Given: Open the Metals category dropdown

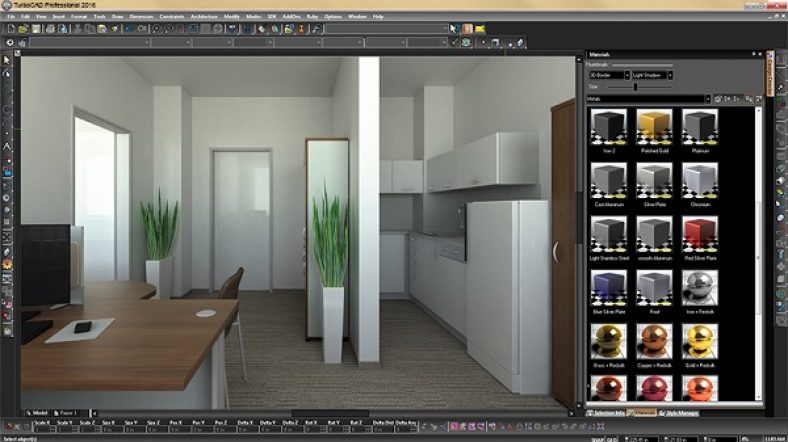Looking at the screenshot, I should tap(649, 99).
